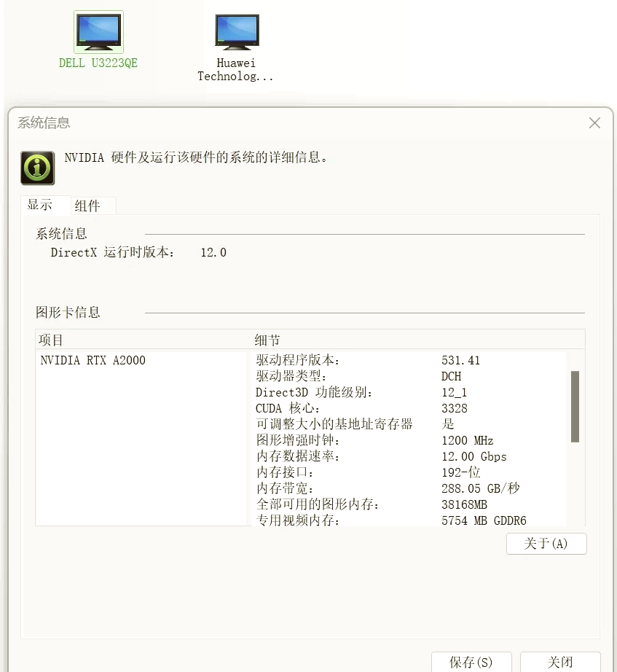Click the green NVIDIA info icon

click(38, 168)
